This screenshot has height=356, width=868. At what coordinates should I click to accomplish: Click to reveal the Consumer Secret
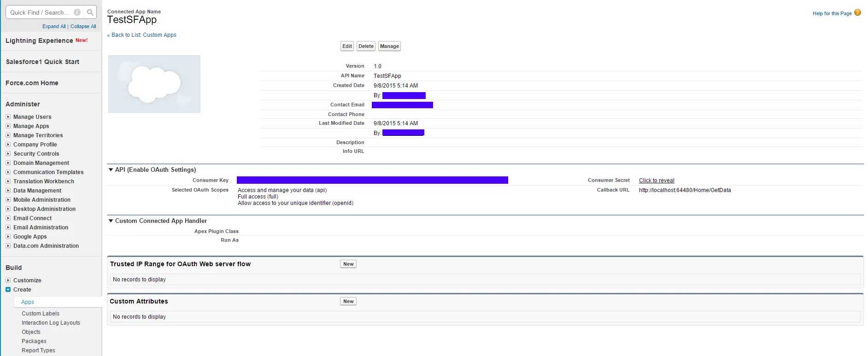click(x=657, y=181)
